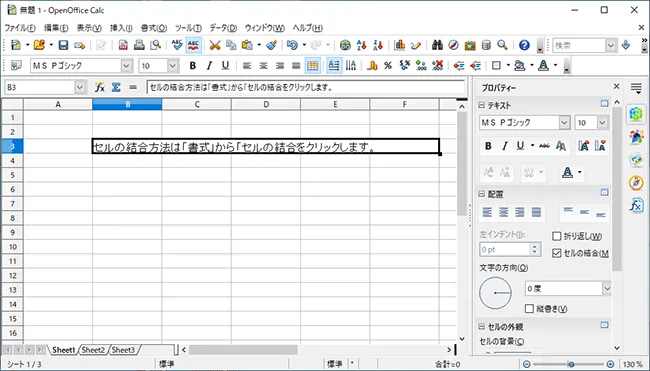Export directly as PDF icon
650x371 pixels.
point(123,45)
